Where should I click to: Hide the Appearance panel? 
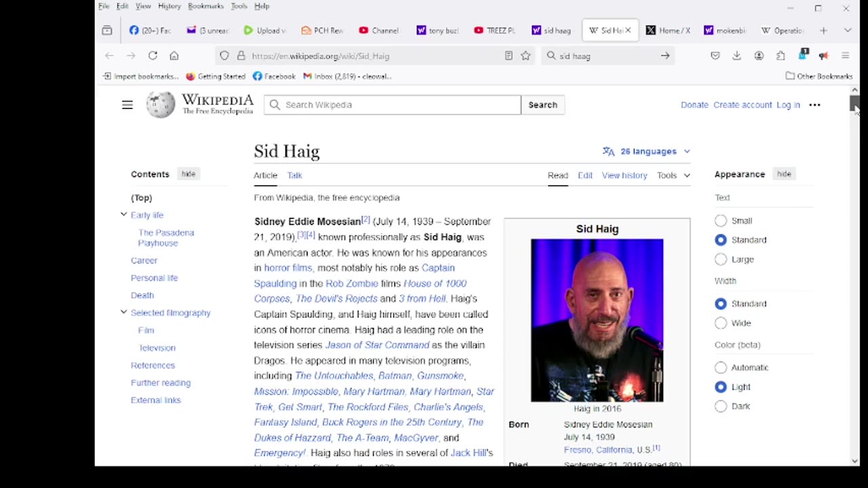pos(784,174)
